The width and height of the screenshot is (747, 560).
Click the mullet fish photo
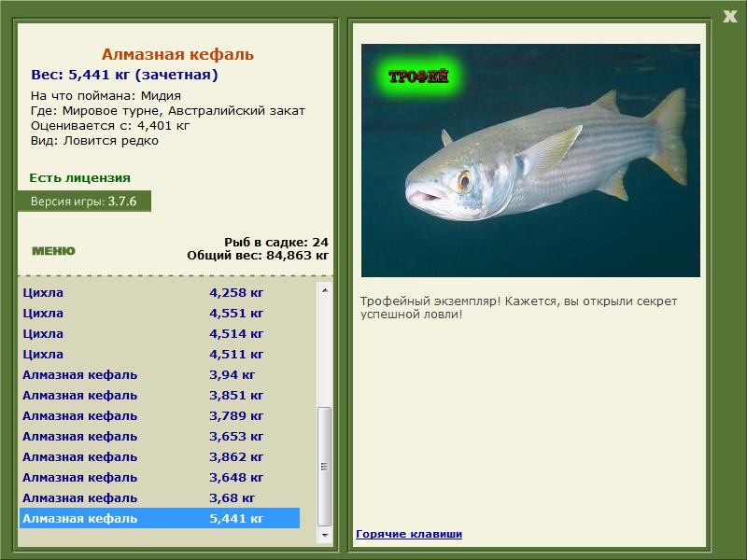(x=530, y=161)
